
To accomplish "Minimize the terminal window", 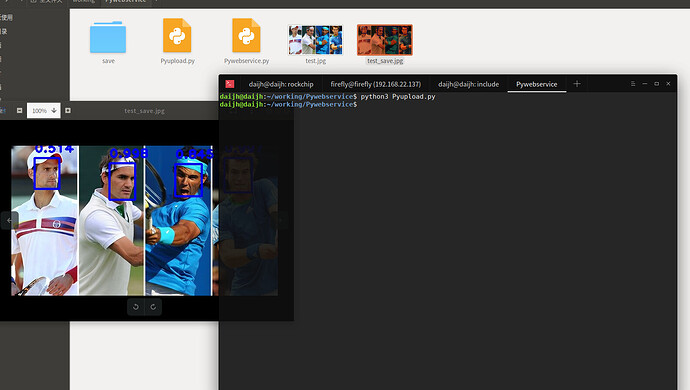I will click(645, 84).
